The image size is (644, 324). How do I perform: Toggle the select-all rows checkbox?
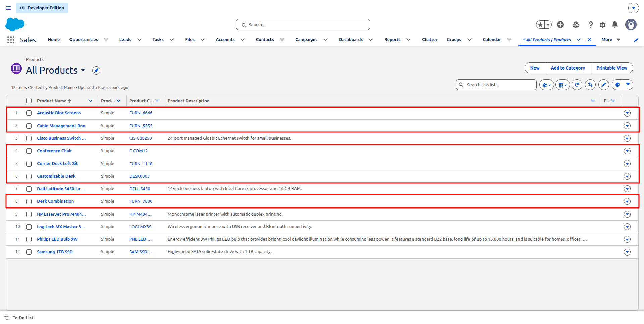[x=29, y=101]
